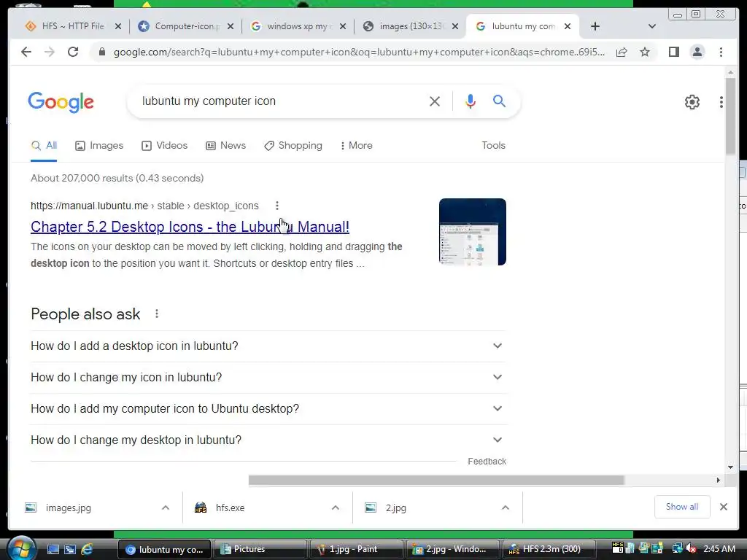This screenshot has height=560, width=747.
Task: Start voice search with the microphone
Action: (x=471, y=101)
